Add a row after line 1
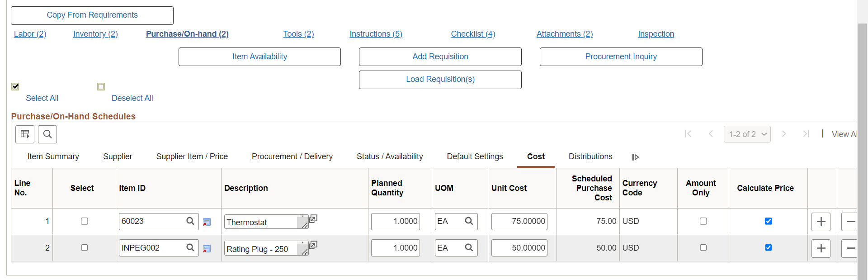 tap(821, 222)
